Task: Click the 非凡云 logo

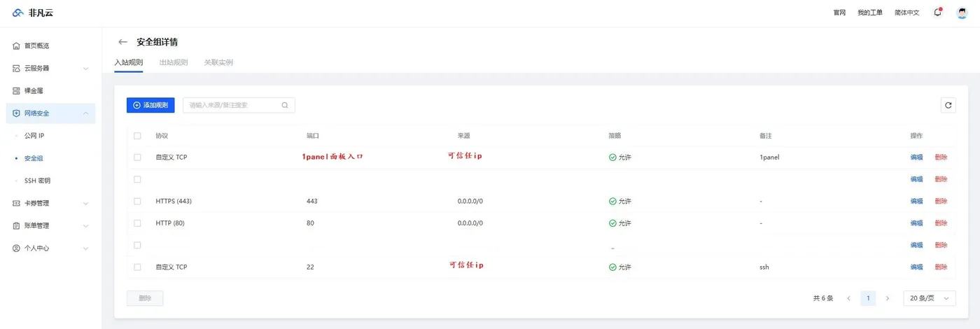Action: 31,13
